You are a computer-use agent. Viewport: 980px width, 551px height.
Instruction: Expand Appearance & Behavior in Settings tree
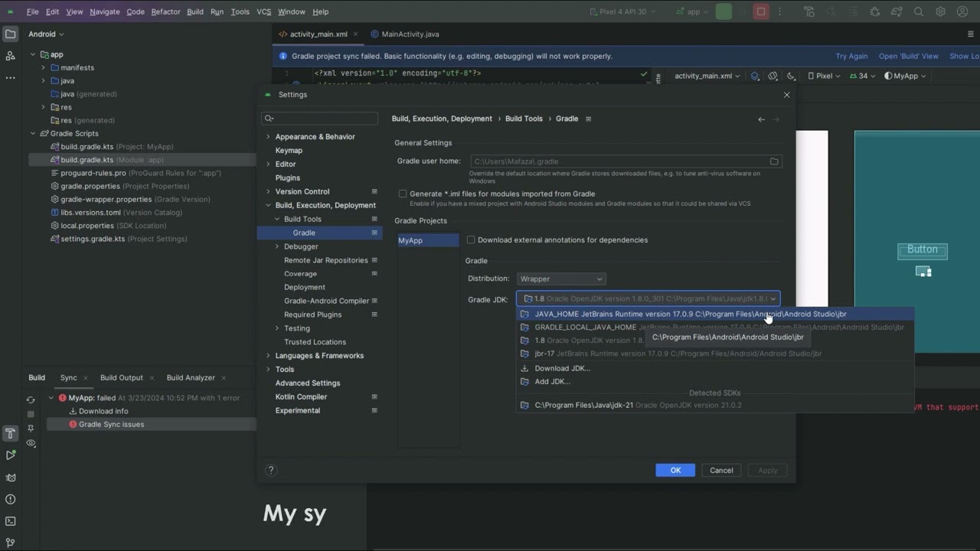coord(268,137)
